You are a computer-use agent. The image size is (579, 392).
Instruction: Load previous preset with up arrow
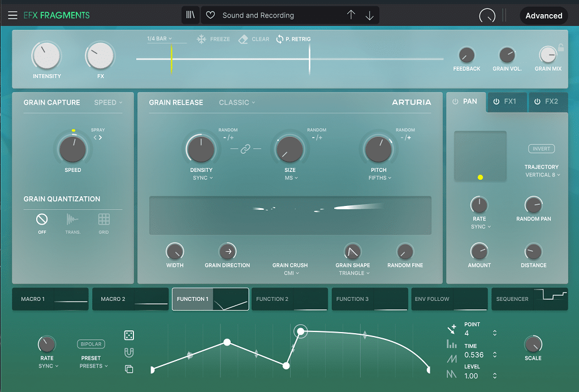tap(351, 15)
